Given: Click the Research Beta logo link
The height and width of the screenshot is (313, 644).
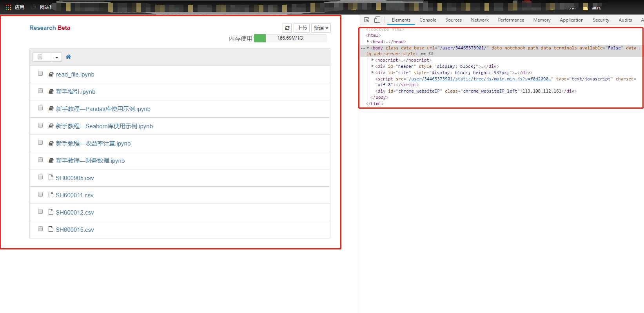Looking at the screenshot, I should 50,28.
